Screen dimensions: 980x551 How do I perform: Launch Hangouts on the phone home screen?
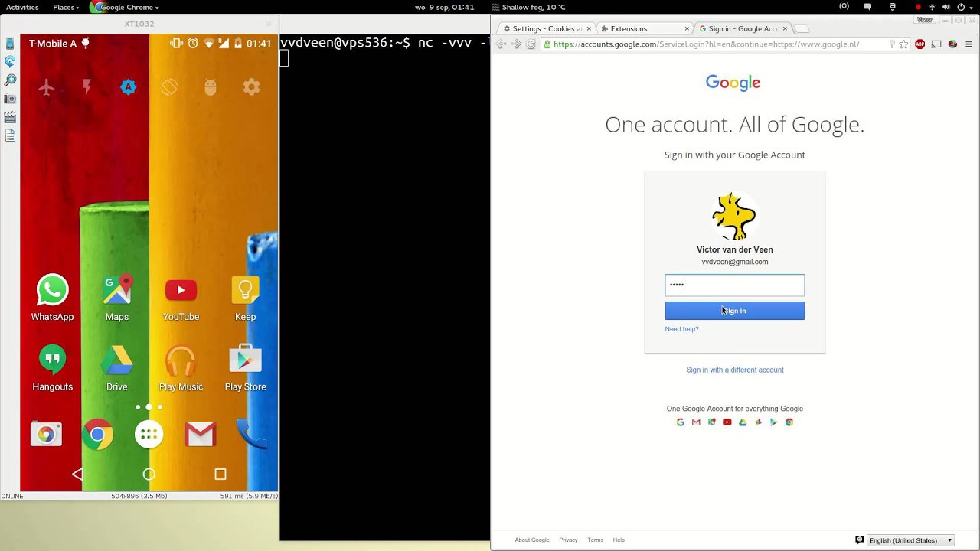coord(52,360)
